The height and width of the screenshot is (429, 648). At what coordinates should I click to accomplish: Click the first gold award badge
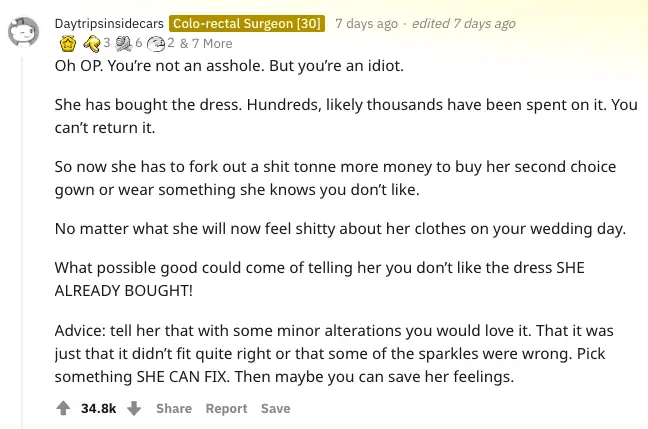[x=68, y=43]
